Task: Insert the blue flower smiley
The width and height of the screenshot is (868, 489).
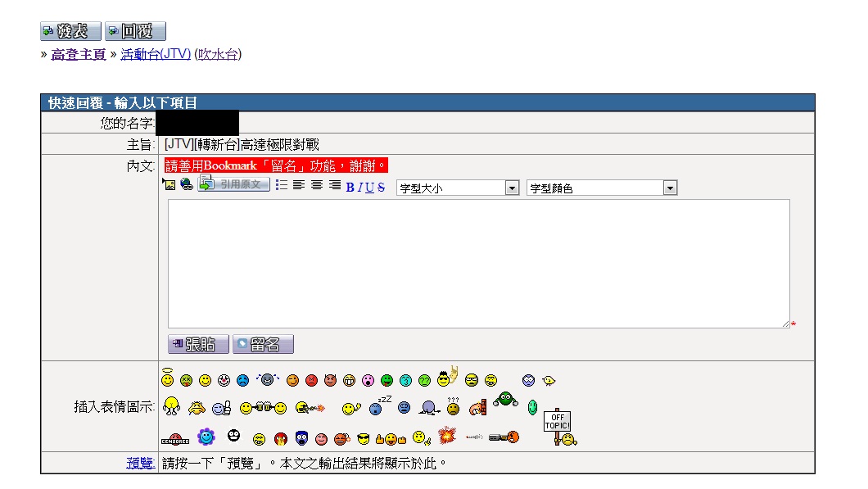Action: pos(206,437)
